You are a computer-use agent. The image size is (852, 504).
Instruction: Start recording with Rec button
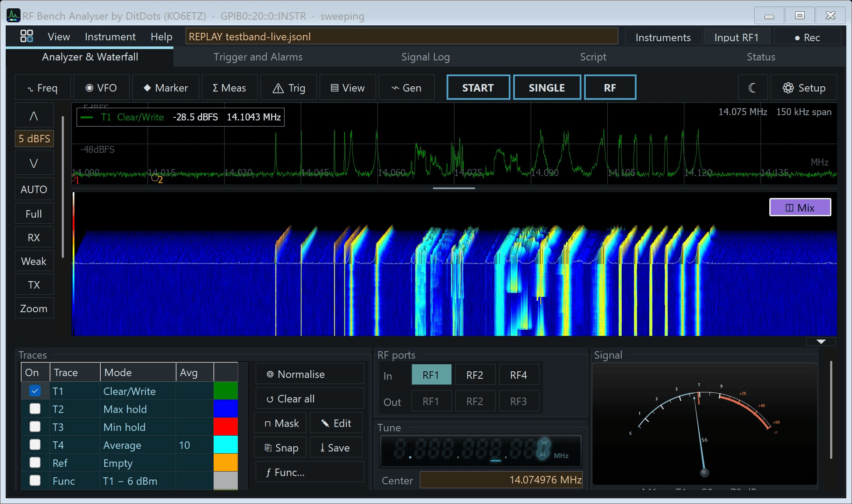pos(807,37)
